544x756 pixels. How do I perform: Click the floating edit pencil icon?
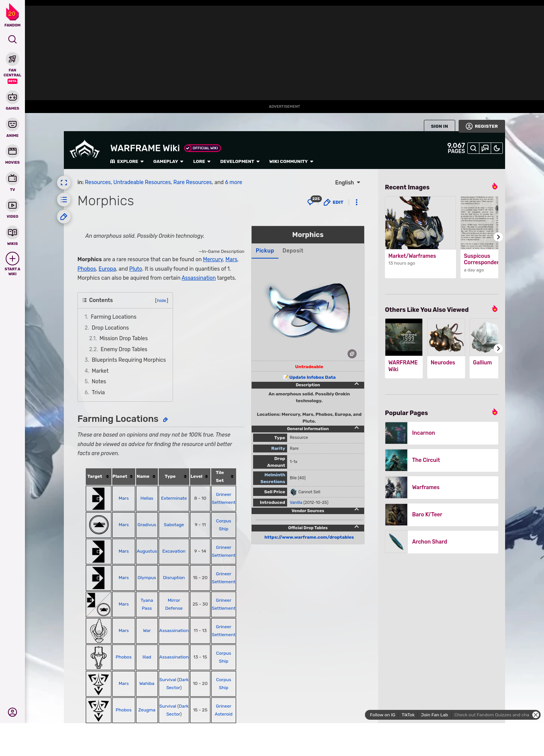[64, 217]
